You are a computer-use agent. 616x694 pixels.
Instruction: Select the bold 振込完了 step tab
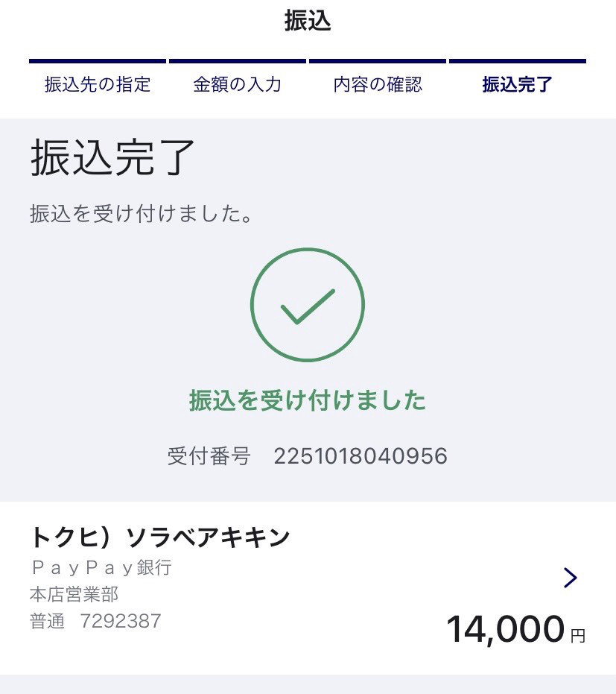tap(517, 85)
